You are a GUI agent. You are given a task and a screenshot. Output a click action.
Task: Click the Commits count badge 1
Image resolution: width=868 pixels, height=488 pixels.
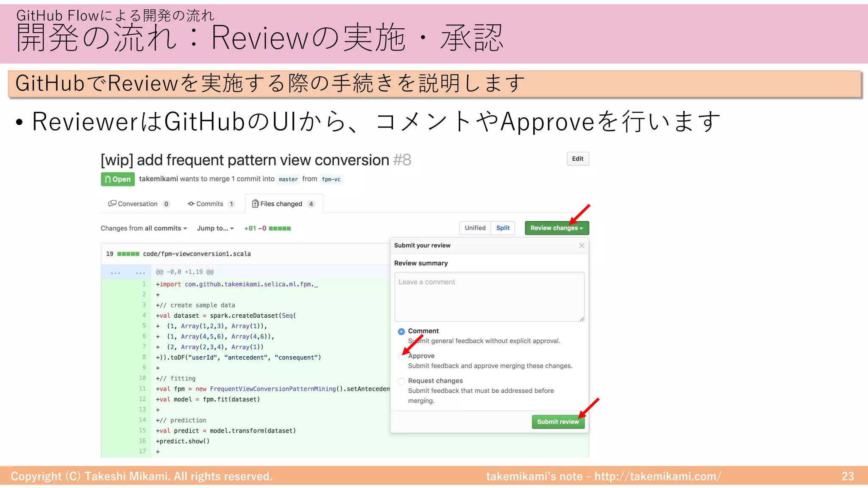tap(231, 204)
